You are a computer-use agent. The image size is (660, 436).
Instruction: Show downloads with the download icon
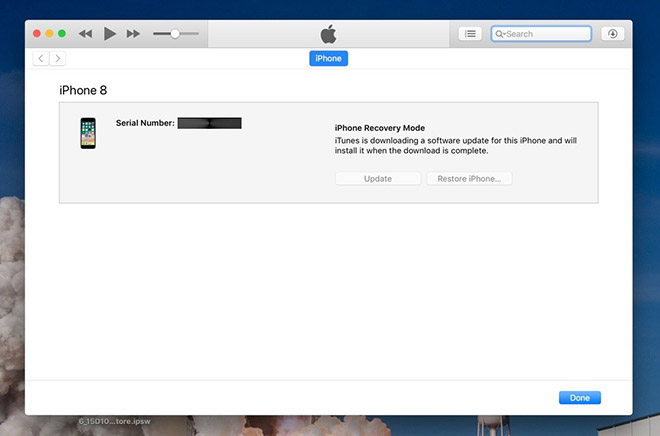(613, 34)
